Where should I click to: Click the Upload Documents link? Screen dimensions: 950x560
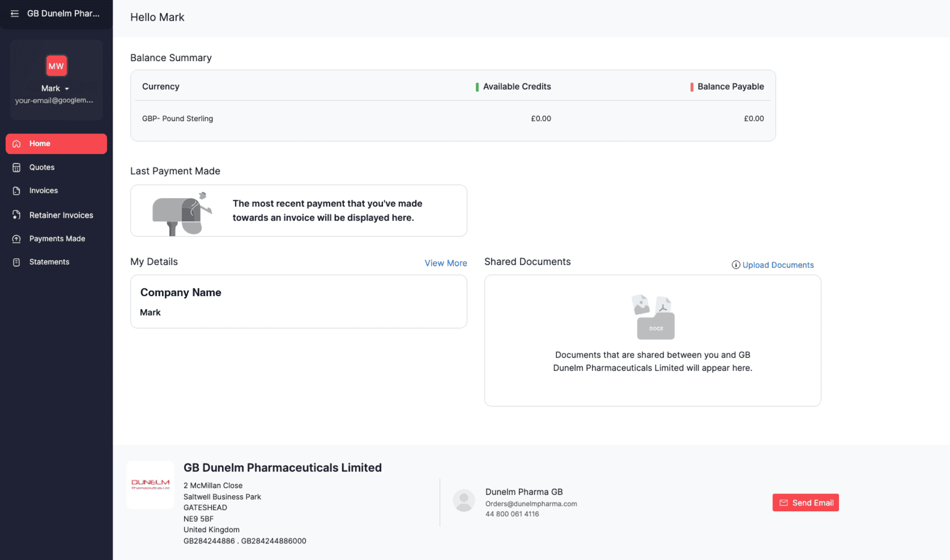[x=777, y=265]
